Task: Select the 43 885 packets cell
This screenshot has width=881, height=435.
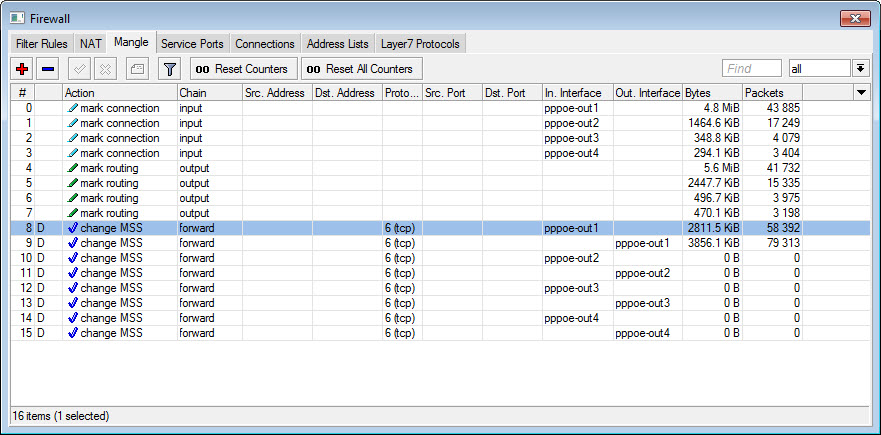Action: 772,108
